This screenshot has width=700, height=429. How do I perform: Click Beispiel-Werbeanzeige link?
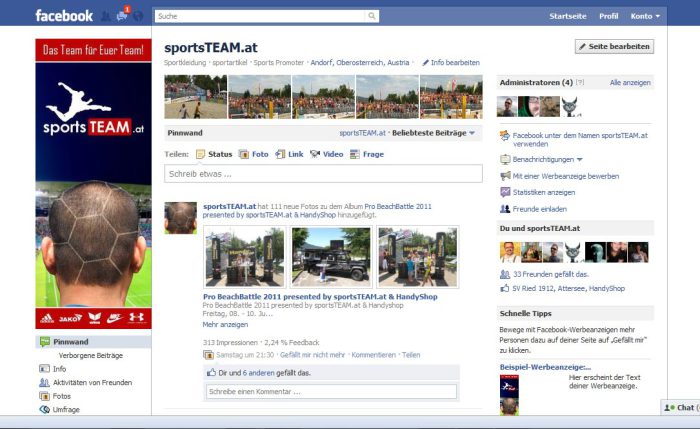[545, 367]
